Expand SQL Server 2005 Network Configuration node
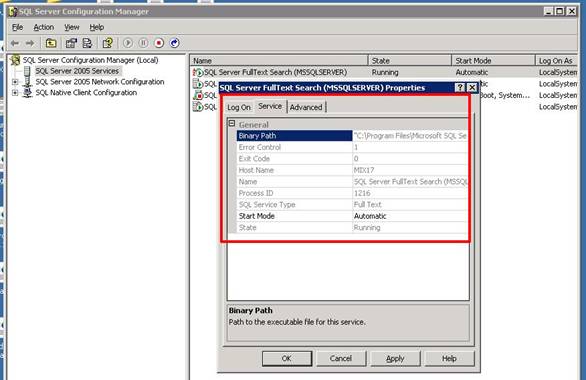586x380 pixels. 15,82
